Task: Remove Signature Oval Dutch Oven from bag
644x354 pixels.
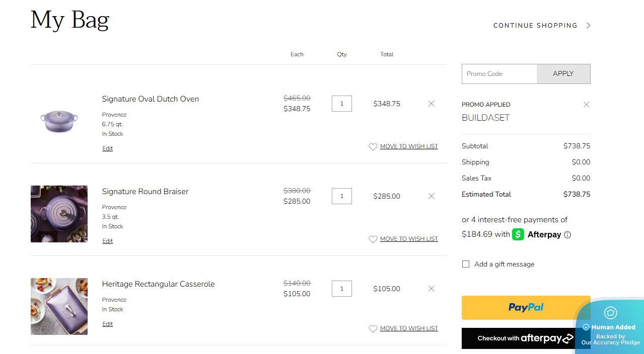Action: (431, 104)
